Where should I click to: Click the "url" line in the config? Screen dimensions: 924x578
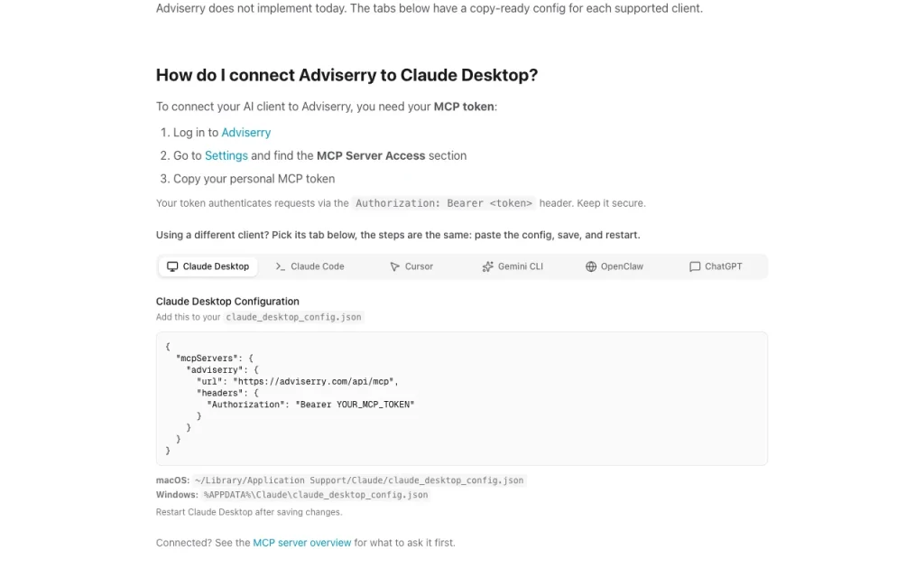pos(298,382)
